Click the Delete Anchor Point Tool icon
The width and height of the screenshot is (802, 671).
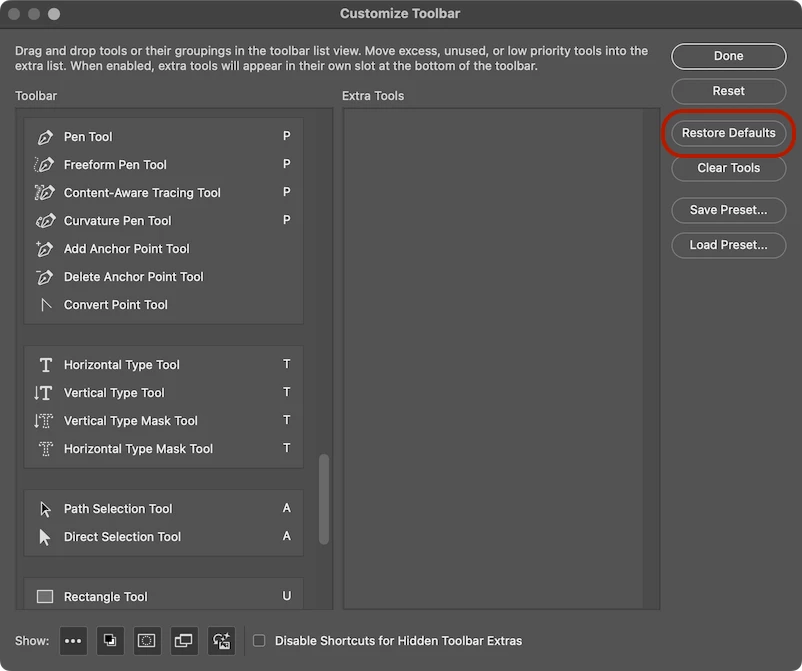(44, 277)
